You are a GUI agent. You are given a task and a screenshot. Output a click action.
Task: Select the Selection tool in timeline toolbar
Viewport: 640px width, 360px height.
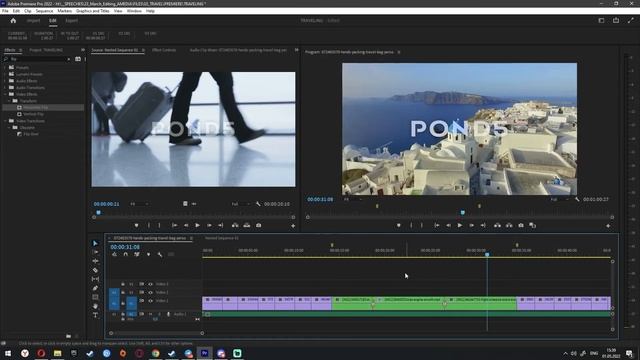(x=95, y=243)
